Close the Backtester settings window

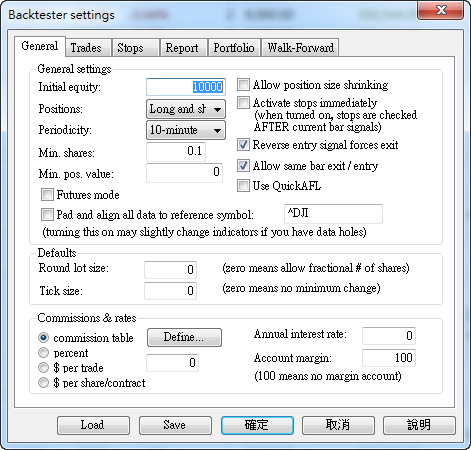440,10
